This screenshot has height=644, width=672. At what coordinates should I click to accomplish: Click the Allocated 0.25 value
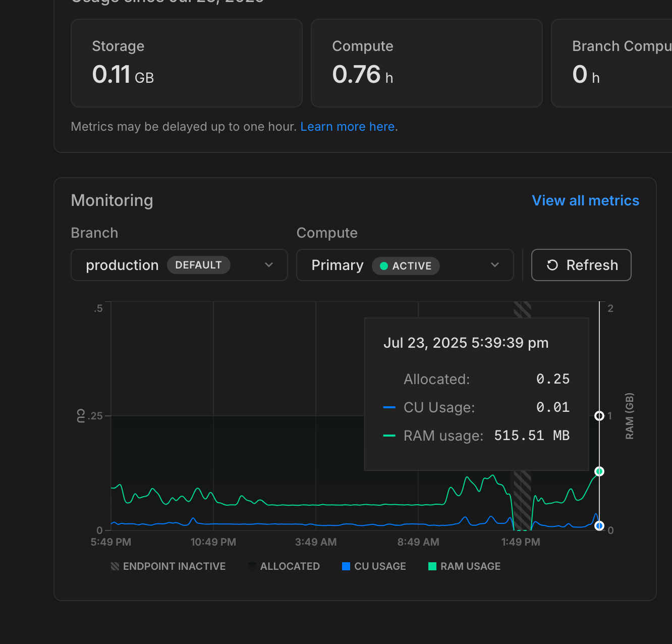point(553,379)
